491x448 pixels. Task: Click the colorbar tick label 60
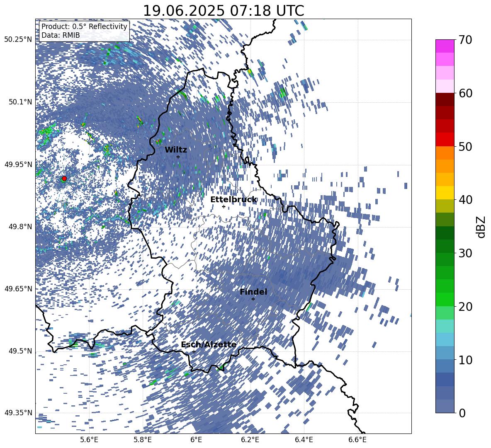(465, 93)
